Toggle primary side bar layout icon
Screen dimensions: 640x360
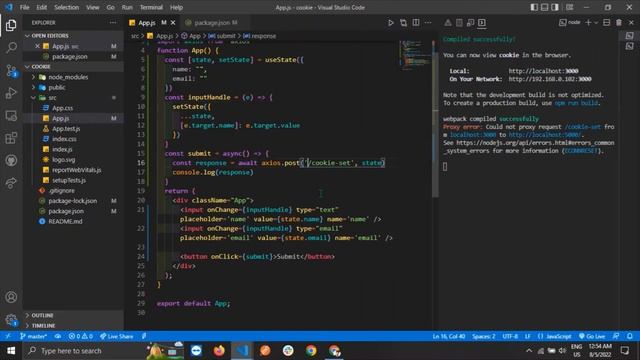point(534,7)
